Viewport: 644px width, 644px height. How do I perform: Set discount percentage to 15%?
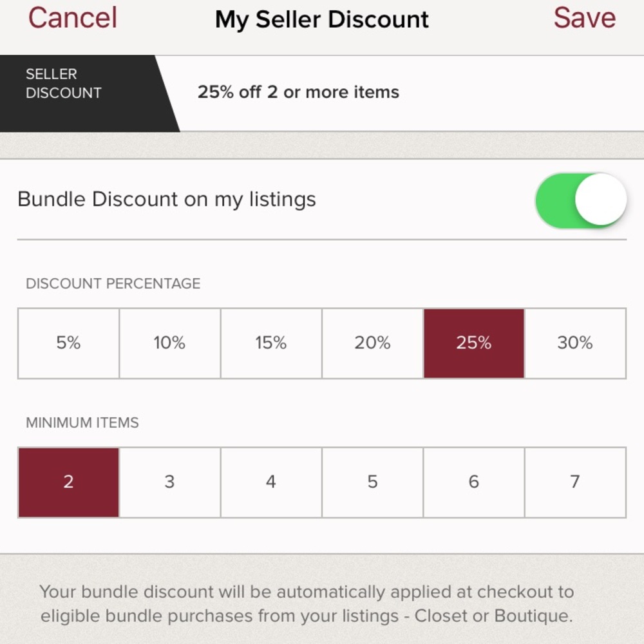tap(271, 343)
